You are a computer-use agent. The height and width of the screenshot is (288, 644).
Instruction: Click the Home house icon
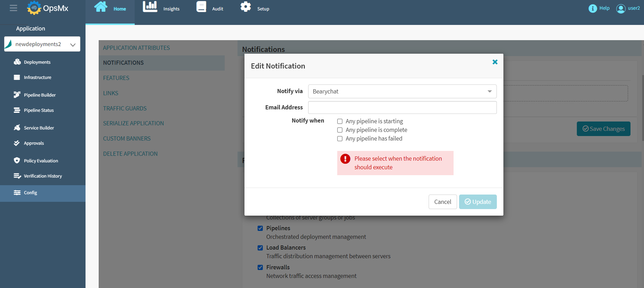point(101,7)
